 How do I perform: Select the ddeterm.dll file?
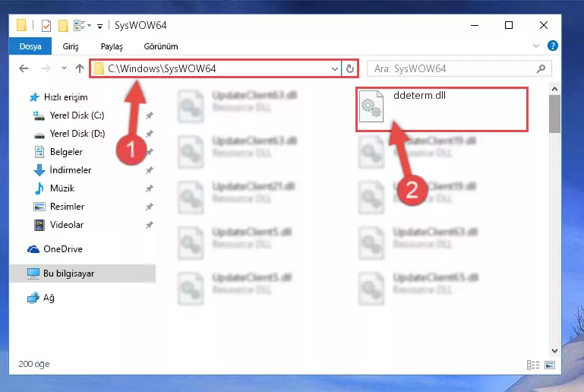(442, 109)
